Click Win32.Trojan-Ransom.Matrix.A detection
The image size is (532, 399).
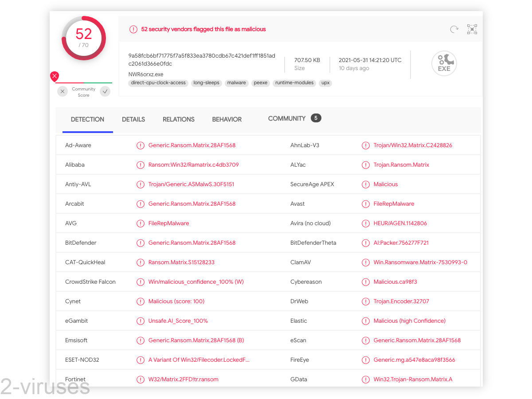point(413,379)
